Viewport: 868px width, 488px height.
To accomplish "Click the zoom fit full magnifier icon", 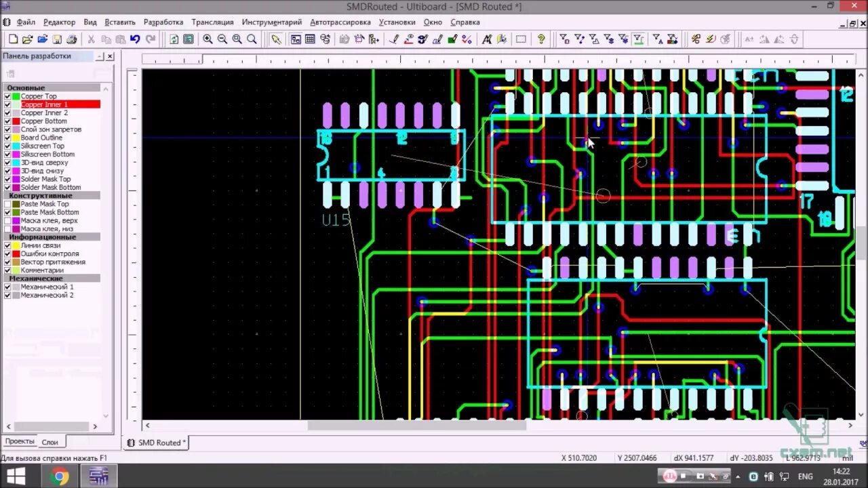I will 252,39.
